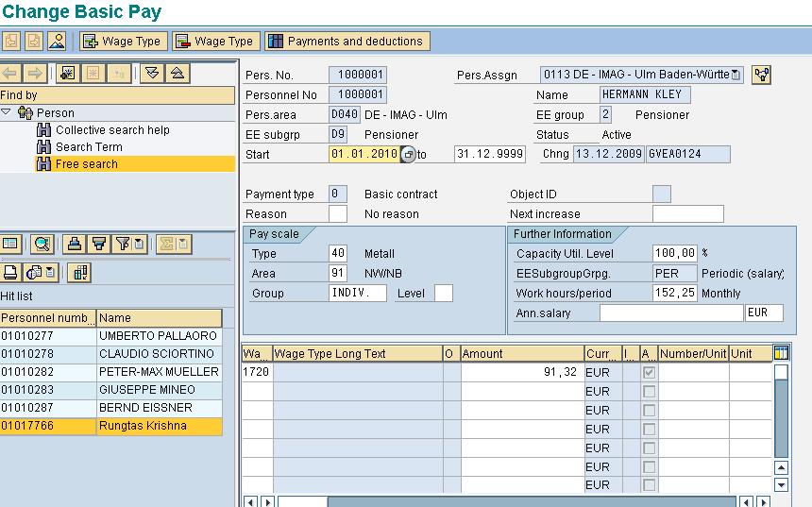
Task: Click the Payments and deductions button
Action: (x=347, y=42)
